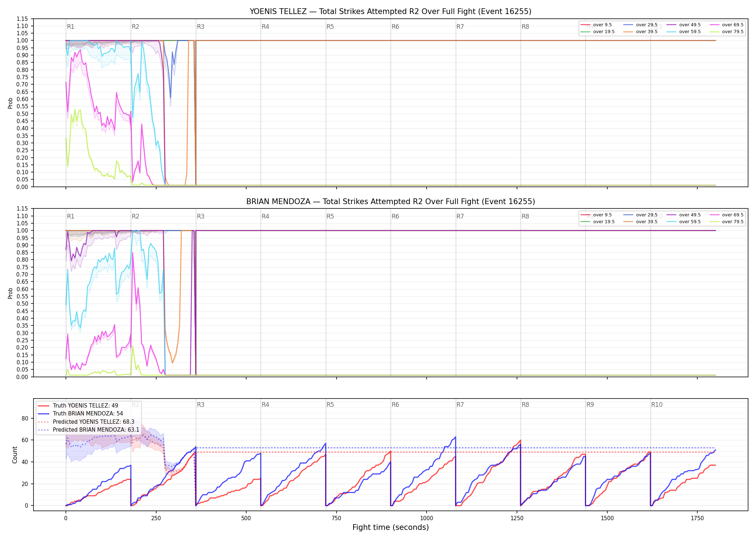Click 'Predicted YOENIS TELLEZ: 68.3' legend entry

coord(86,422)
